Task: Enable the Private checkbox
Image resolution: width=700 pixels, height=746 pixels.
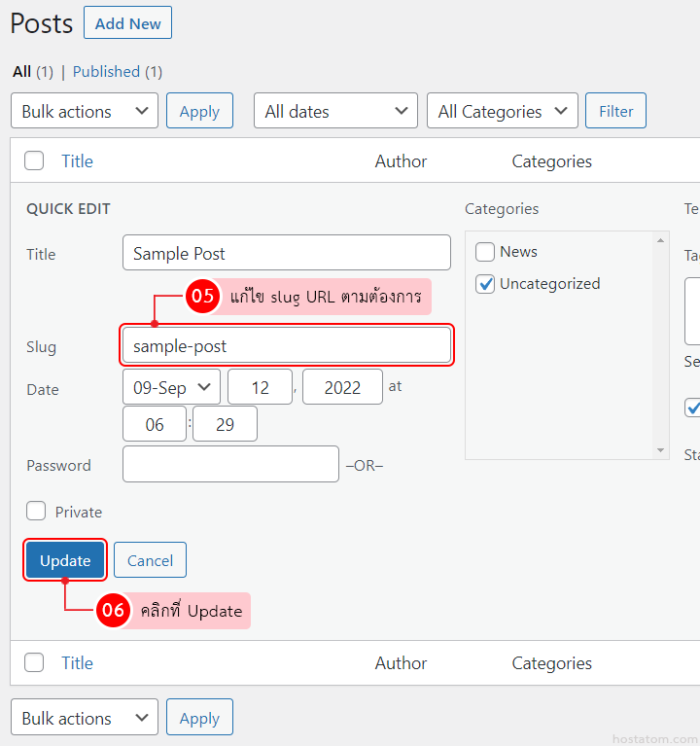Action: tap(36, 512)
